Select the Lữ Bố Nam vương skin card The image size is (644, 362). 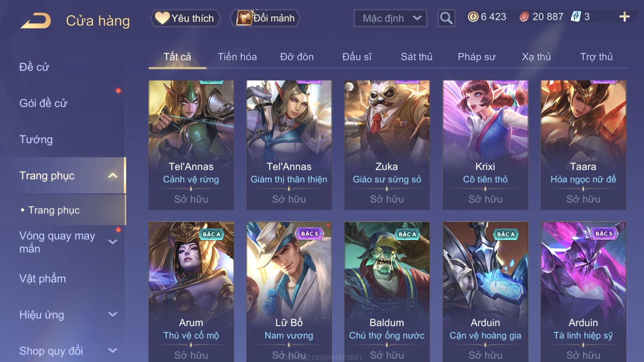pyautogui.click(x=289, y=291)
